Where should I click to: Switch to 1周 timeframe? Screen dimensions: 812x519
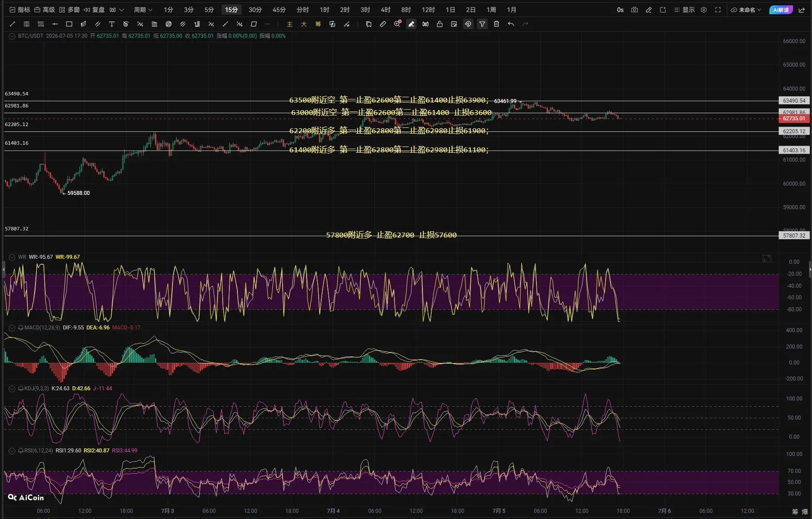tap(491, 10)
